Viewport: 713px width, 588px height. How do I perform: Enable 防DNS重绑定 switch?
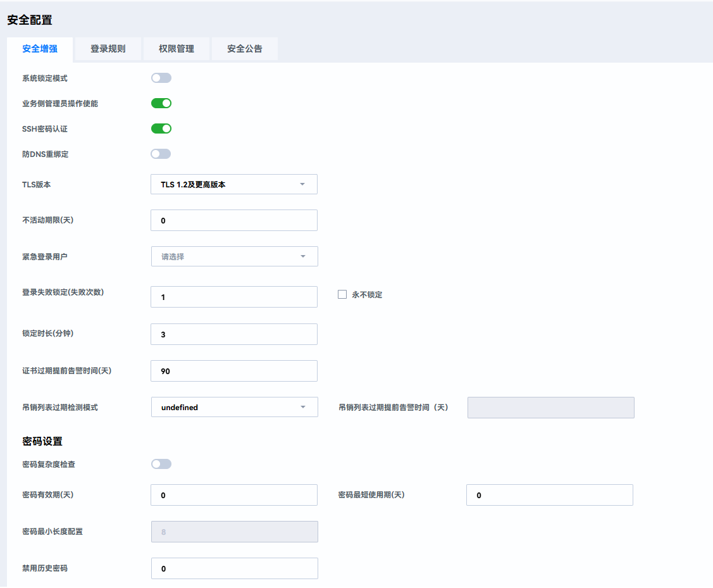click(x=161, y=154)
